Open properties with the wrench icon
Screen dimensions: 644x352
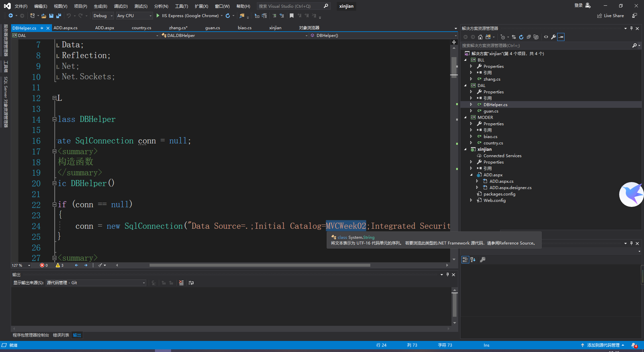(553, 37)
